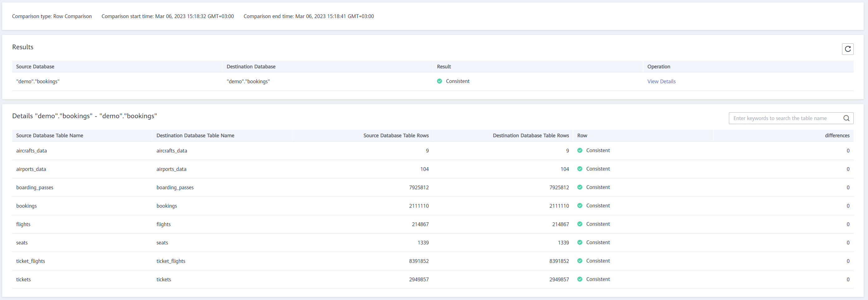Open View Details for demo bookings
This screenshot has width=868, height=300.
click(661, 82)
